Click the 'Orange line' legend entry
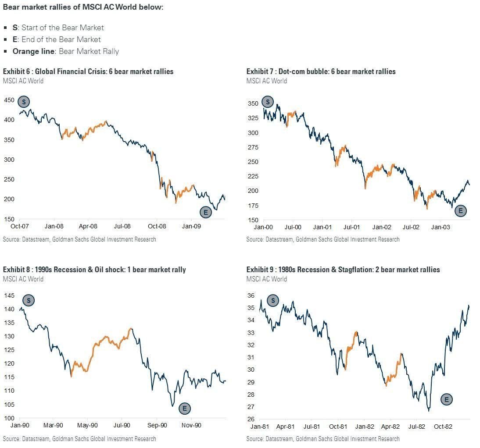The image size is (480, 448). coord(66,51)
